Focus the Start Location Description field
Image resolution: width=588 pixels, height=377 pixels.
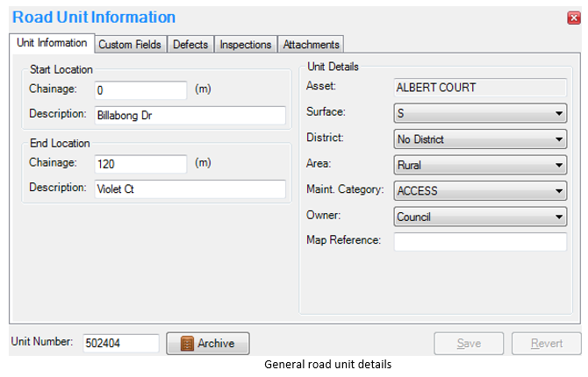coord(190,115)
